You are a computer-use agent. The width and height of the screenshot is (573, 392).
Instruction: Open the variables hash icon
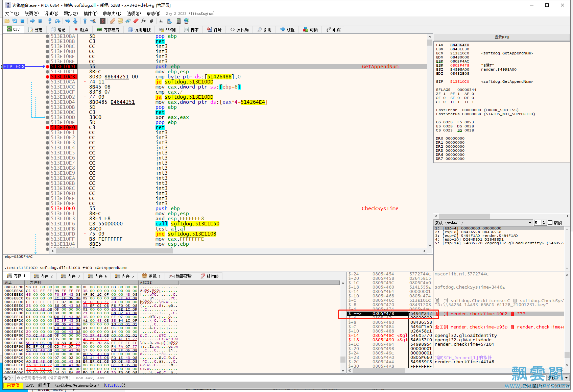point(151,21)
